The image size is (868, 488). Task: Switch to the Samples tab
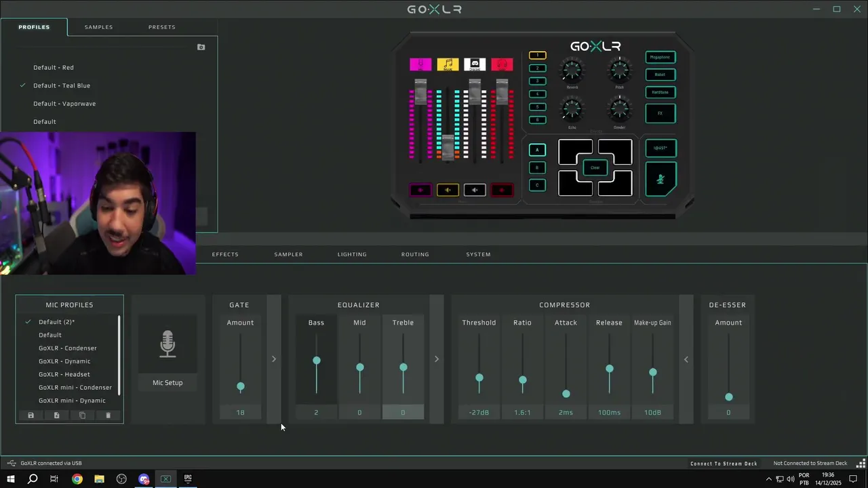[98, 27]
